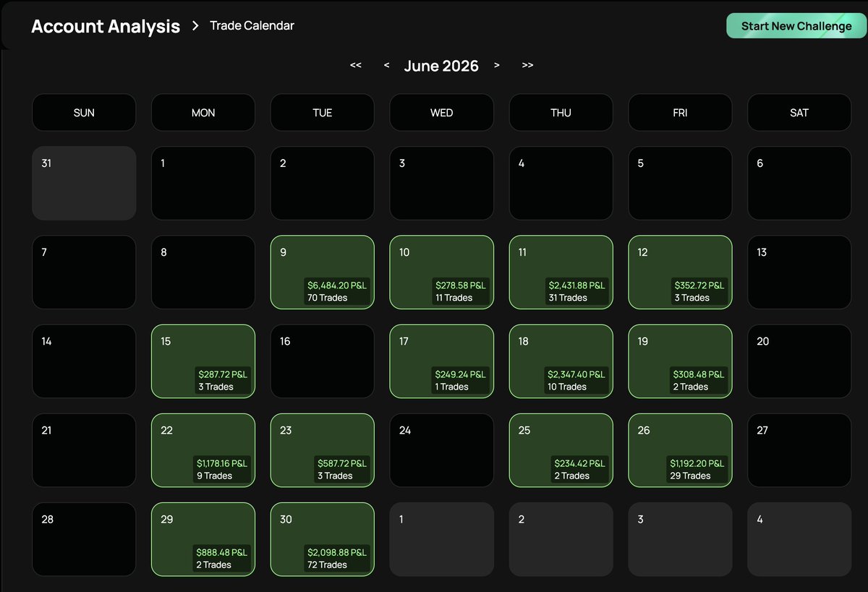Viewport: 868px width, 592px height.
Task: Go to next month with > arrow
Action: point(497,65)
